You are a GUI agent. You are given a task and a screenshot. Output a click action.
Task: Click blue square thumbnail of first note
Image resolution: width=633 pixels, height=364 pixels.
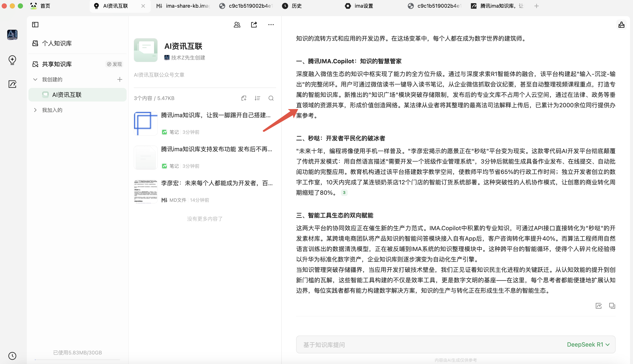(x=146, y=124)
